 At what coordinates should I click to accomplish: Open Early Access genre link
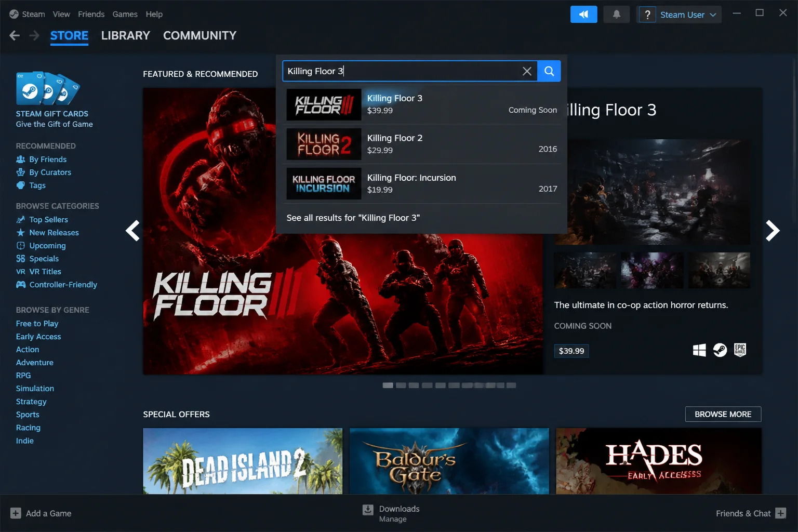pyautogui.click(x=38, y=337)
